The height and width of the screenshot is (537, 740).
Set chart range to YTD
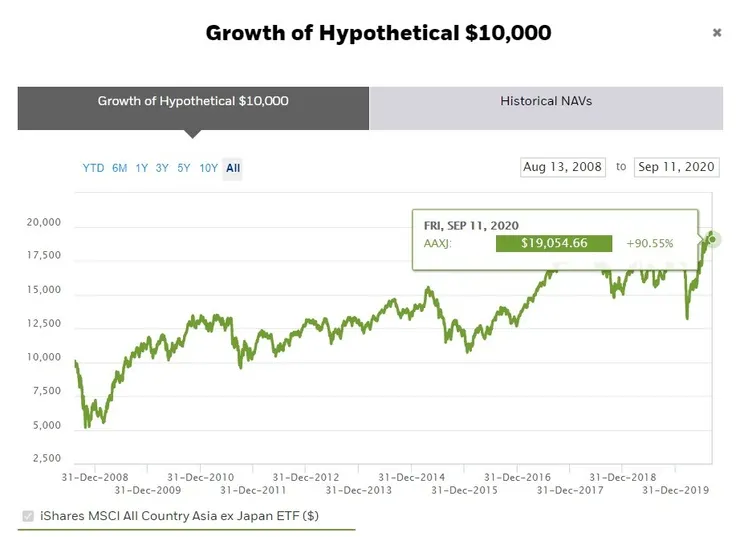[93, 168]
